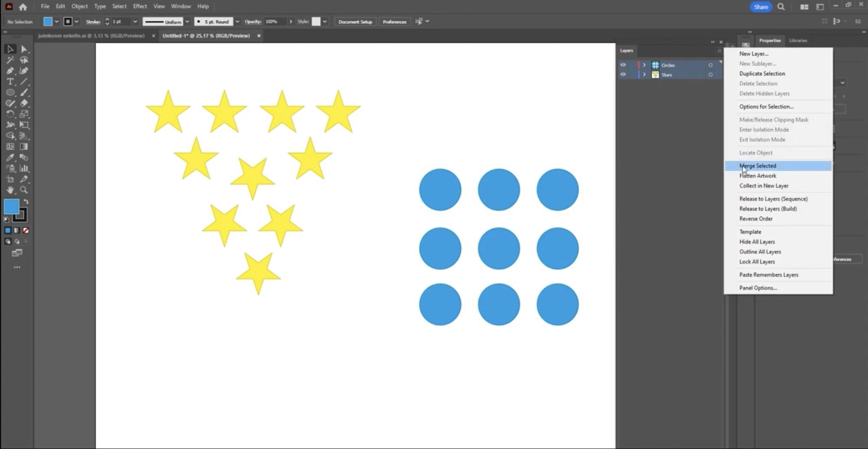Select the Direct Selection tool
This screenshot has width=868, height=449.
(25, 49)
